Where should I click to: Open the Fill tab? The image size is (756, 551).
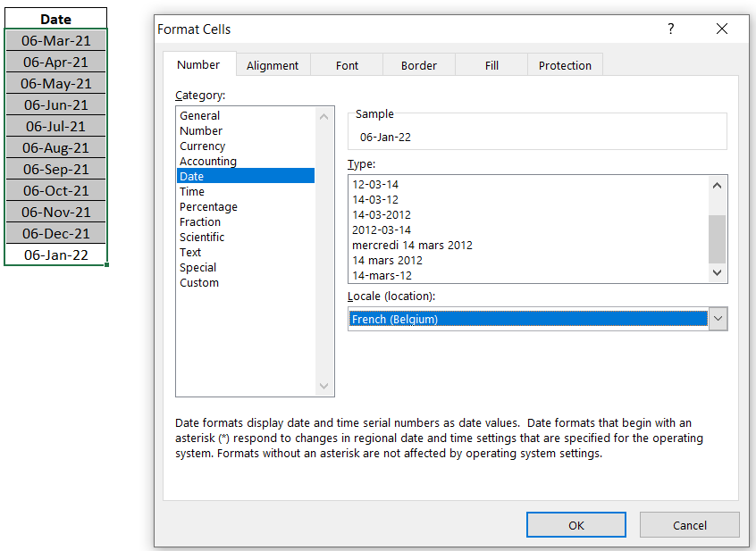pos(491,64)
